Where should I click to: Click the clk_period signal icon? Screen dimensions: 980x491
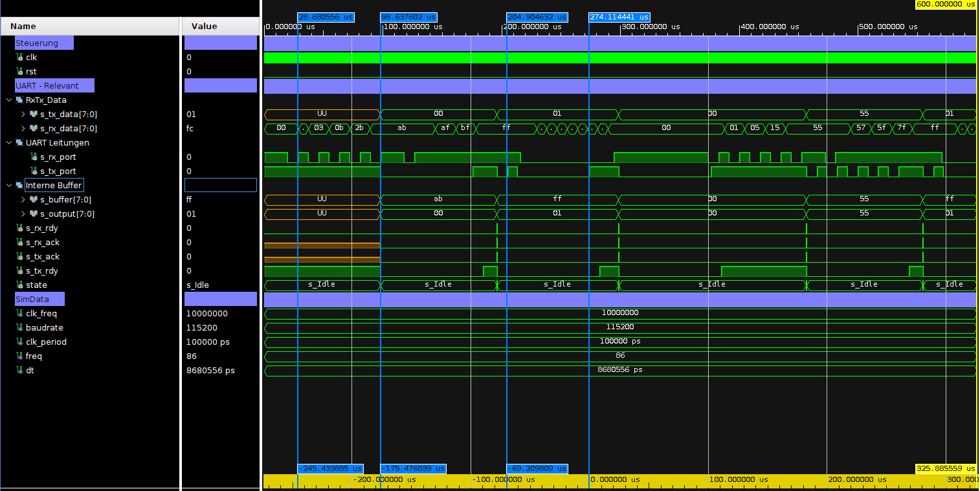click(19, 342)
